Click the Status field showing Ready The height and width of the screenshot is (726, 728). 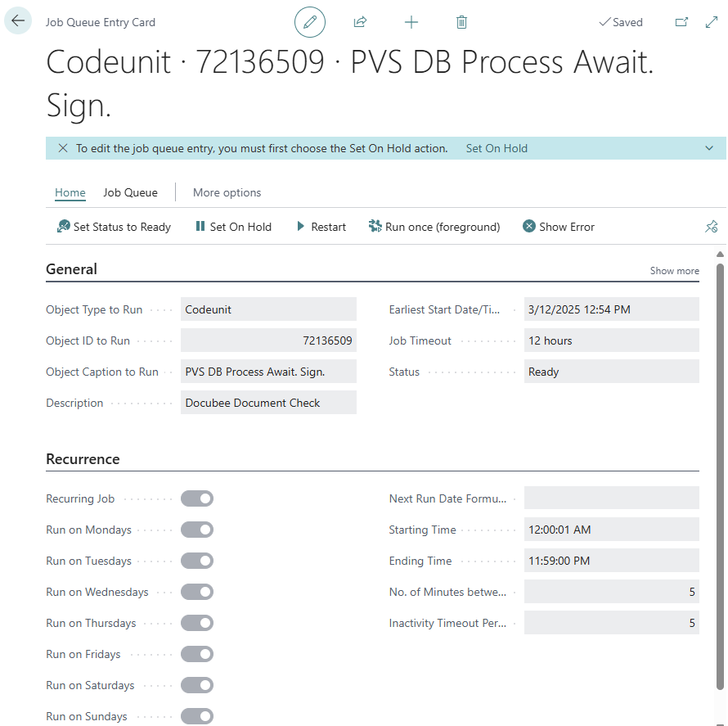pyautogui.click(x=612, y=372)
